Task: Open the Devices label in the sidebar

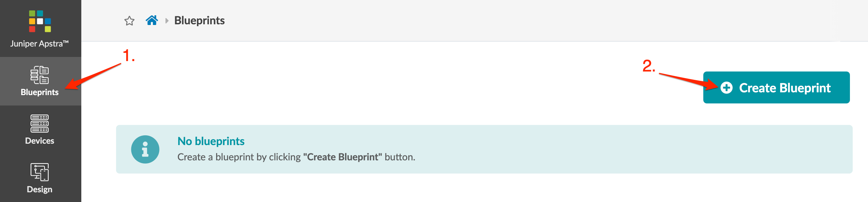Action: (x=40, y=141)
